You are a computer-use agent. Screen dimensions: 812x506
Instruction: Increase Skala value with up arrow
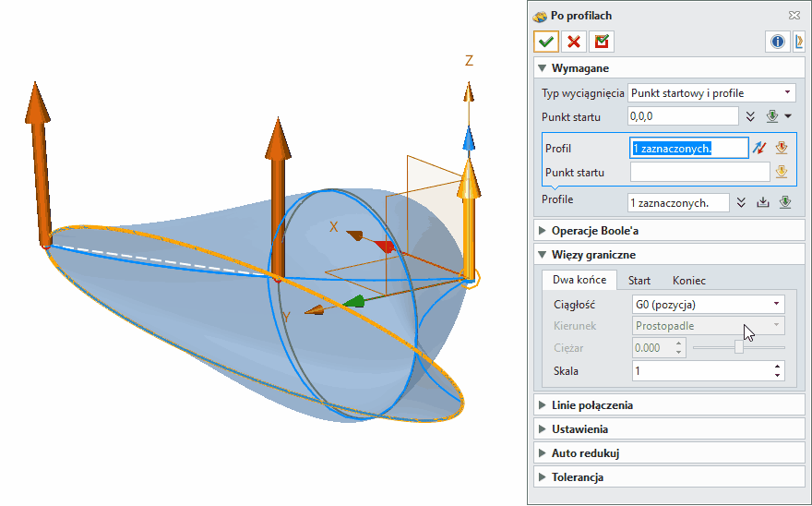pyautogui.click(x=778, y=367)
